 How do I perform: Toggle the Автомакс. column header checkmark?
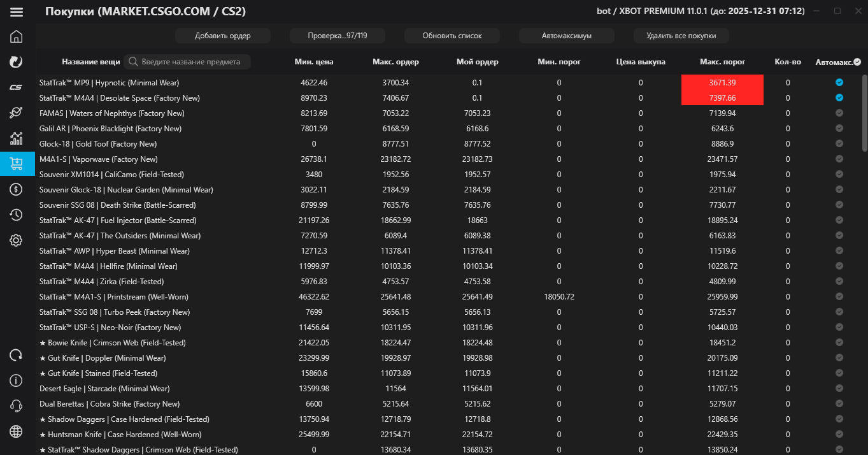857,62
